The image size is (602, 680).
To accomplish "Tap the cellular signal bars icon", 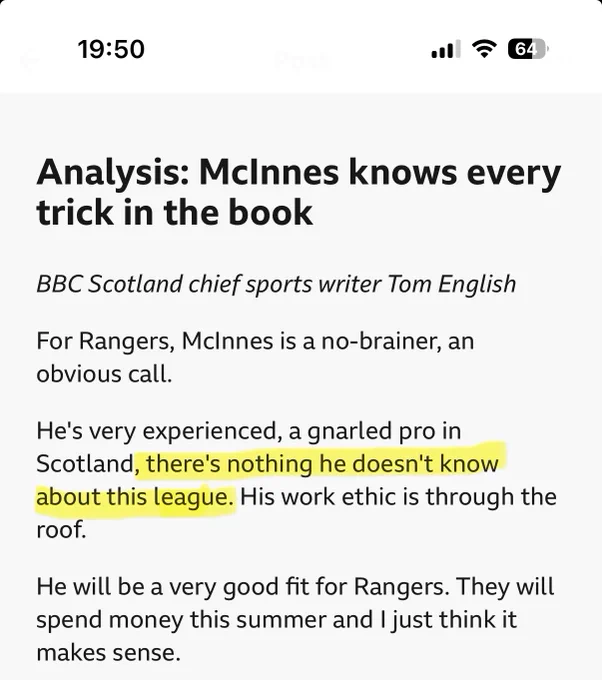I will (446, 49).
